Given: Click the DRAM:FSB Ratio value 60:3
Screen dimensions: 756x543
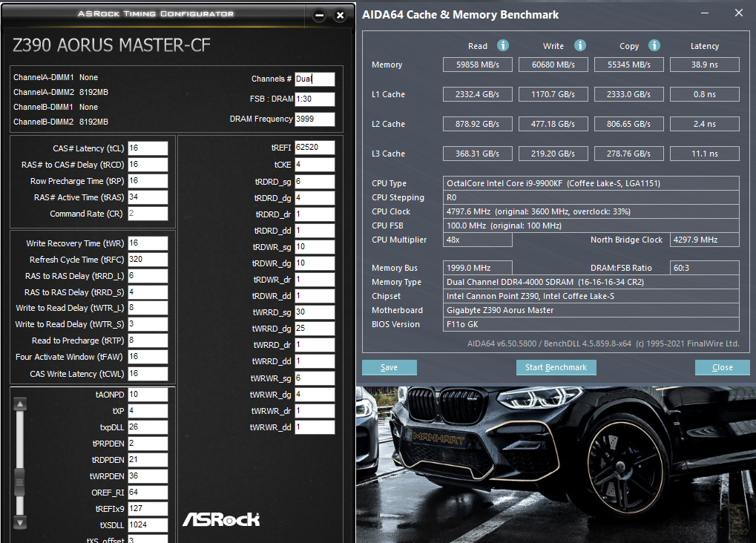Looking at the screenshot, I should click(705, 268).
